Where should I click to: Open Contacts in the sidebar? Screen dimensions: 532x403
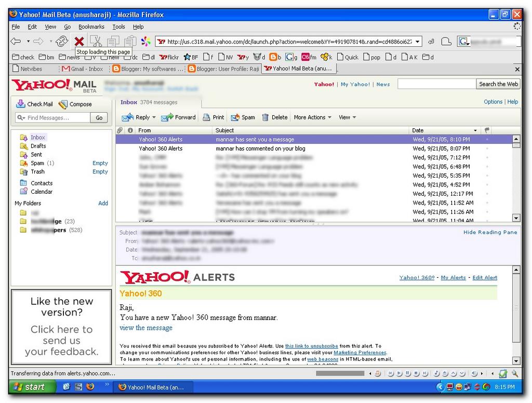click(42, 183)
